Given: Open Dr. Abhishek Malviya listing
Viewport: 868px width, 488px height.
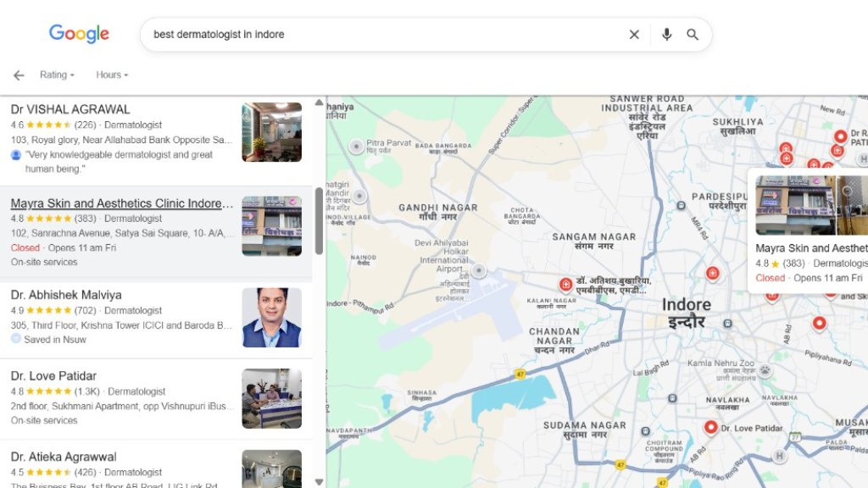Looking at the screenshot, I should (x=66, y=296).
